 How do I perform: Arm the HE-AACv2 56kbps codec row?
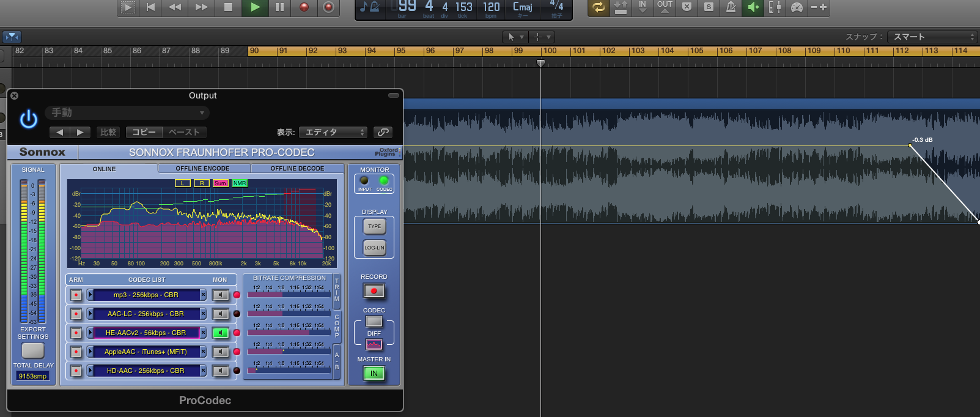click(x=76, y=333)
